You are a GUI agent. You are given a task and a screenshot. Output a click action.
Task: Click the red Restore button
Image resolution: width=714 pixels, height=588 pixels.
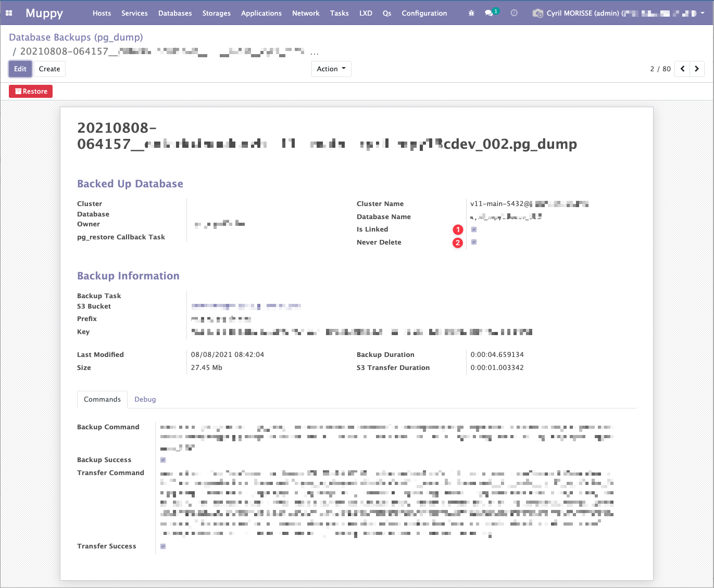click(x=31, y=91)
